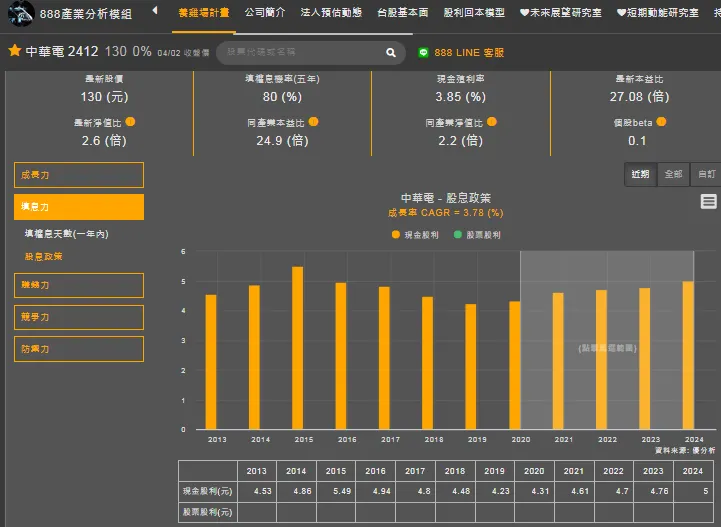Click table cell value 4.53
The height and width of the screenshot is (527, 721).
(x=263, y=491)
